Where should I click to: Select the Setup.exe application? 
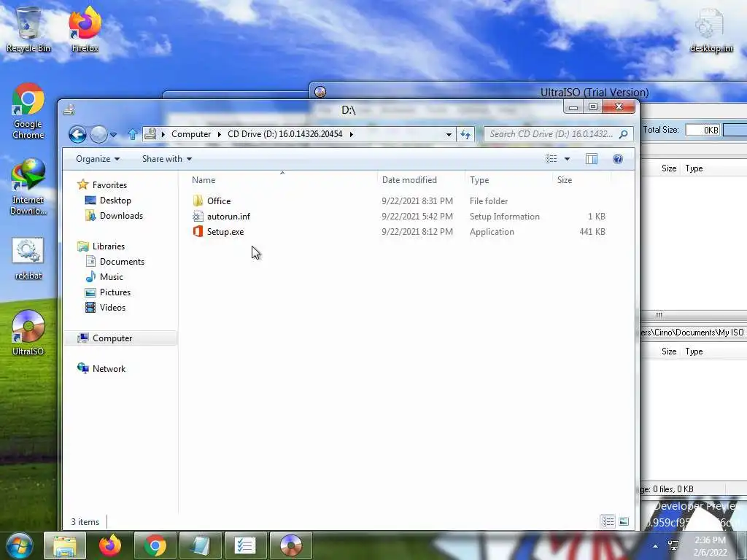coord(225,231)
